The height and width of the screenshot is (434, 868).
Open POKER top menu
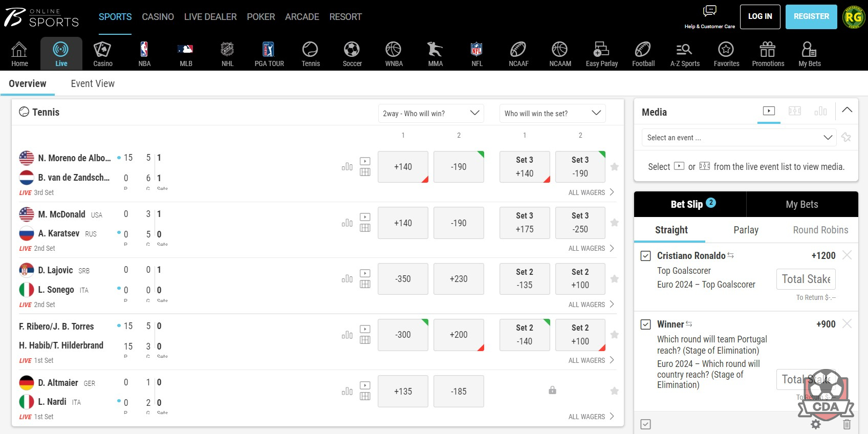(261, 17)
